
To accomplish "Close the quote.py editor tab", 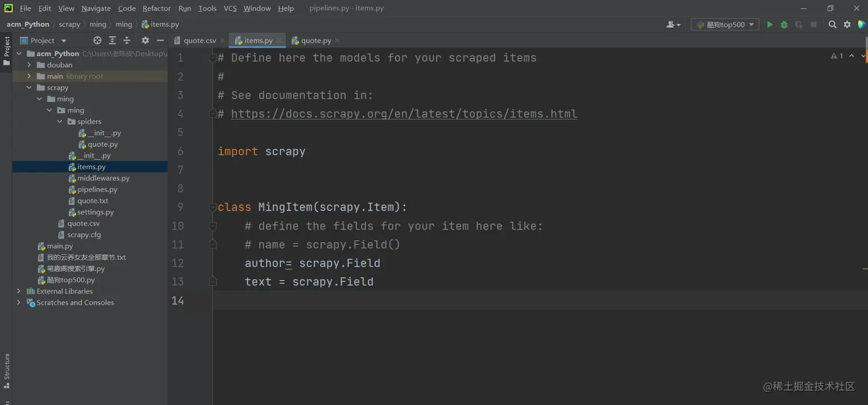I will [338, 41].
